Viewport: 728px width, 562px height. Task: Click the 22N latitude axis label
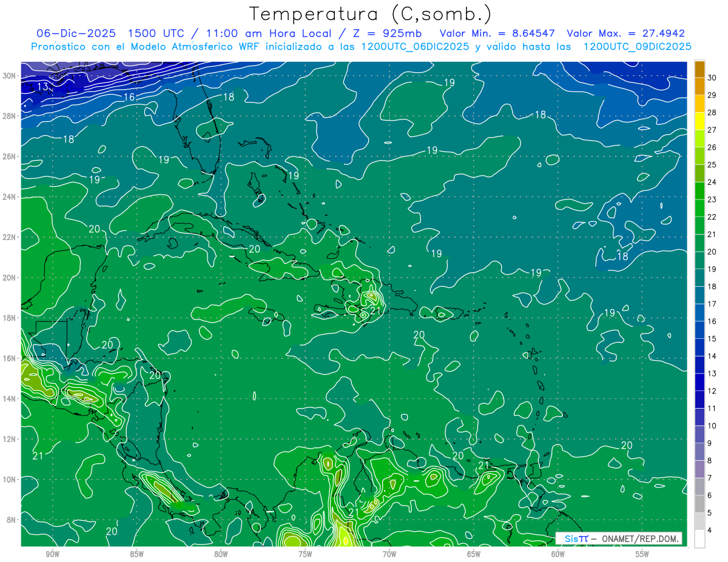[x=10, y=237]
